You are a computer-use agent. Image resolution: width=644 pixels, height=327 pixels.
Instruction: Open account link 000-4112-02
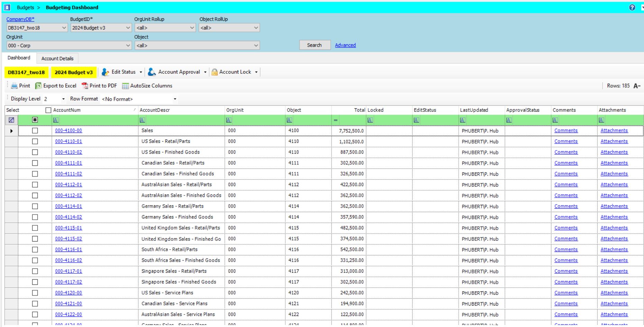68,196
